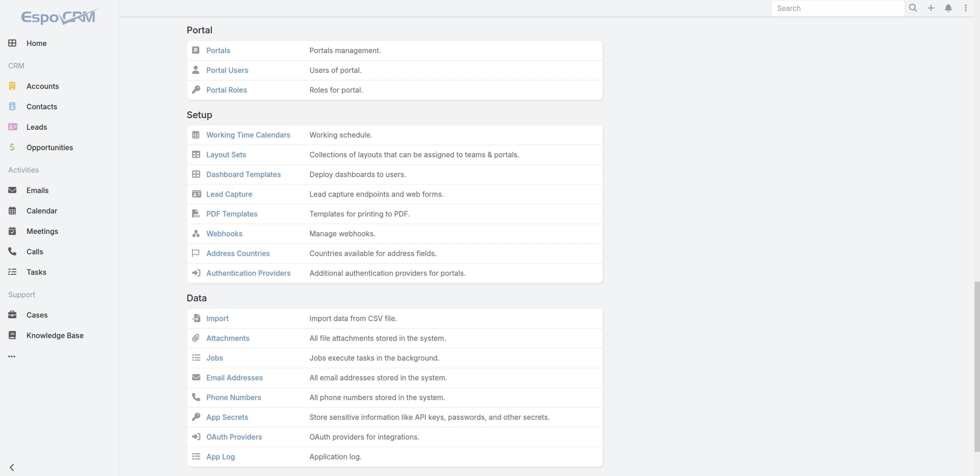Viewport: 980px width, 476px height.
Task: Click the plus quick-create icon
Action: [x=931, y=8]
